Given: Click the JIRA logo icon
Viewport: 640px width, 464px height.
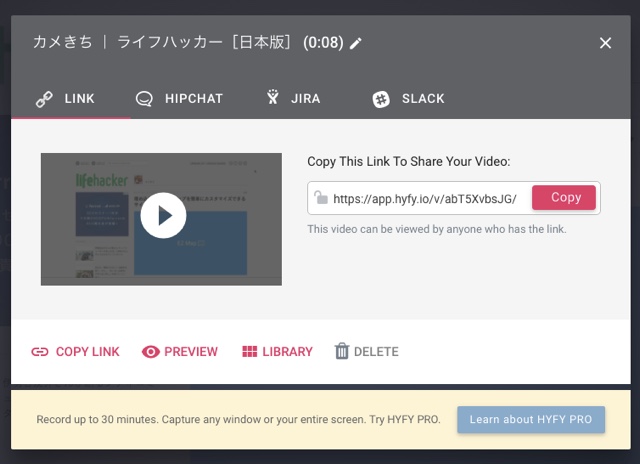Looking at the screenshot, I should tap(273, 98).
